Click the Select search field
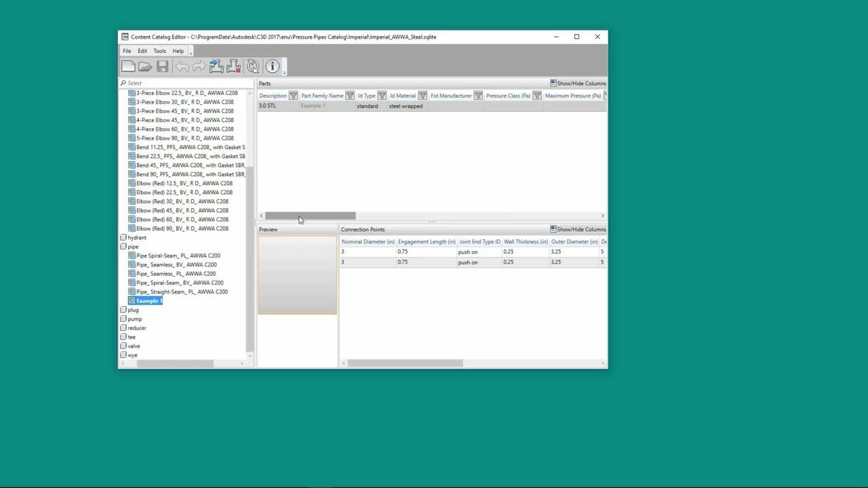868x488 pixels. (x=186, y=83)
